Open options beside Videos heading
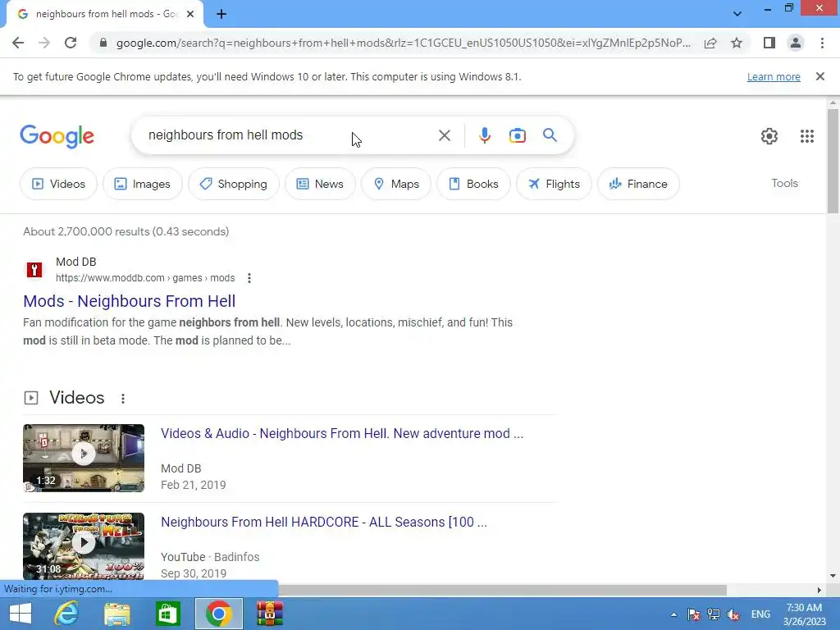Viewport: 840px width, 630px height. [x=123, y=399]
